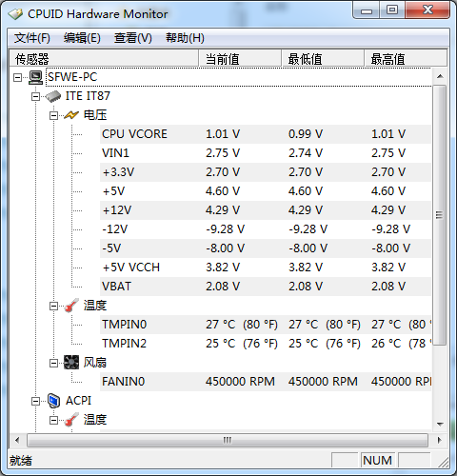Image resolution: width=457 pixels, height=476 pixels.
Task: Select the -12V sensor row
Action: (266, 229)
